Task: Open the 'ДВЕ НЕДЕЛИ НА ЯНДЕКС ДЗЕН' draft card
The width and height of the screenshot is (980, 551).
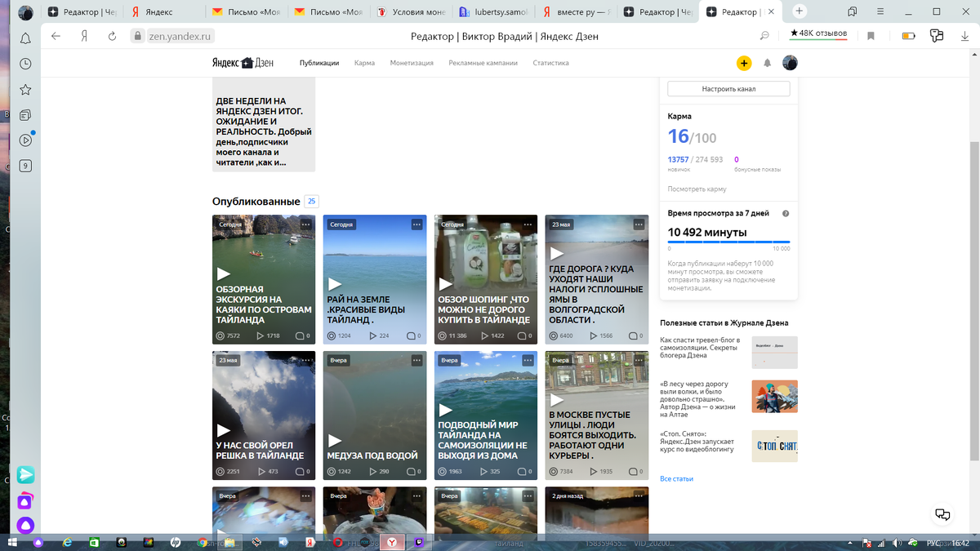Action: pos(264,124)
